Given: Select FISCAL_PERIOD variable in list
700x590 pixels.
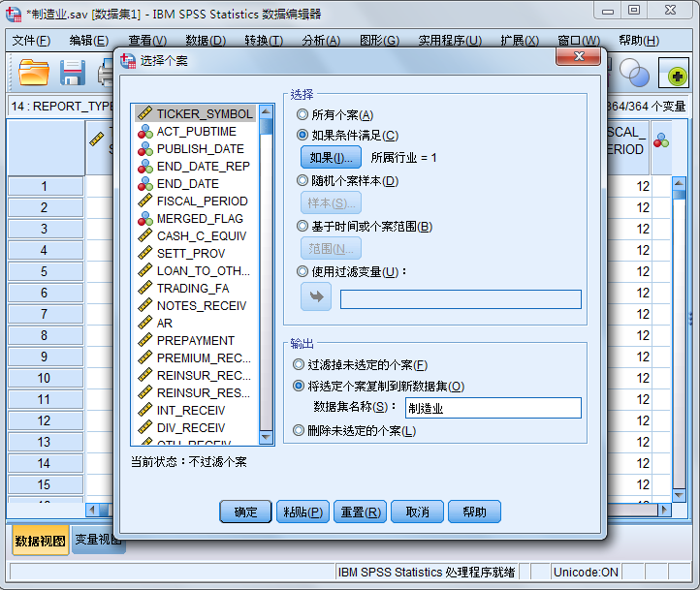Looking at the screenshot, I should pos(195,201).
